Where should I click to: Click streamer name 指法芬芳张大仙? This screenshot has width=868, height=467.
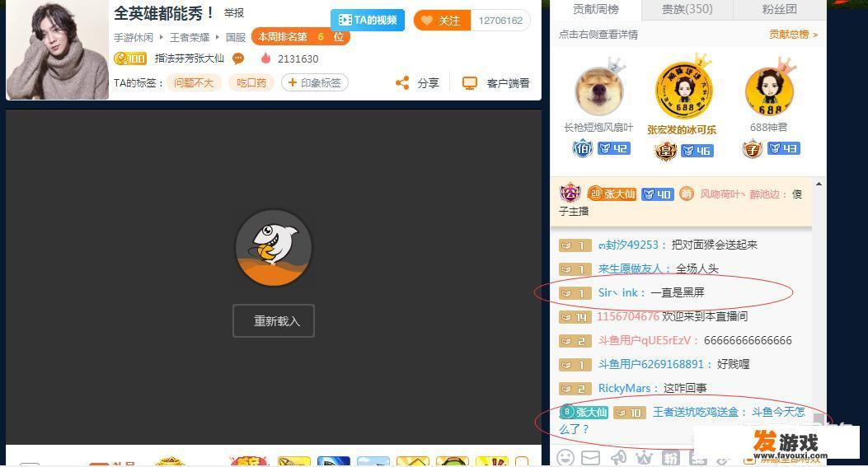pos(190,58)
